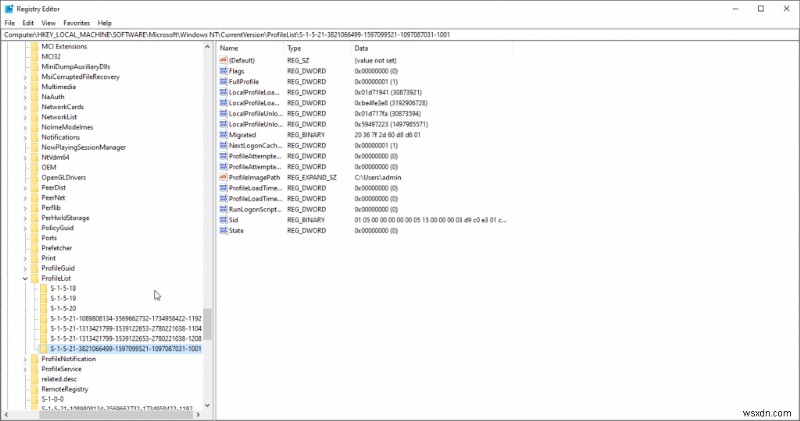The image size is (800, 421).
Task: Open the File menu
Action: coord(10,23)
